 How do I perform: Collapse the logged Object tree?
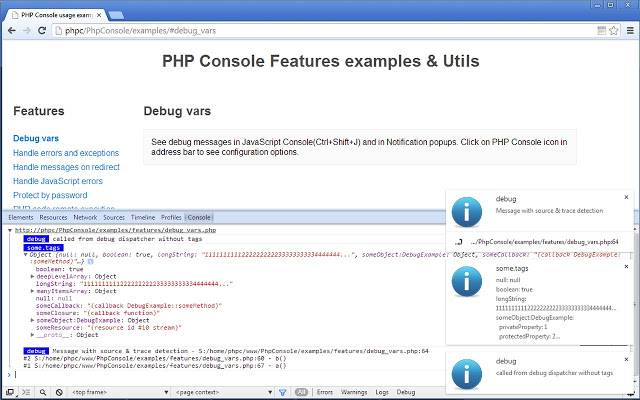click(26, 255)
